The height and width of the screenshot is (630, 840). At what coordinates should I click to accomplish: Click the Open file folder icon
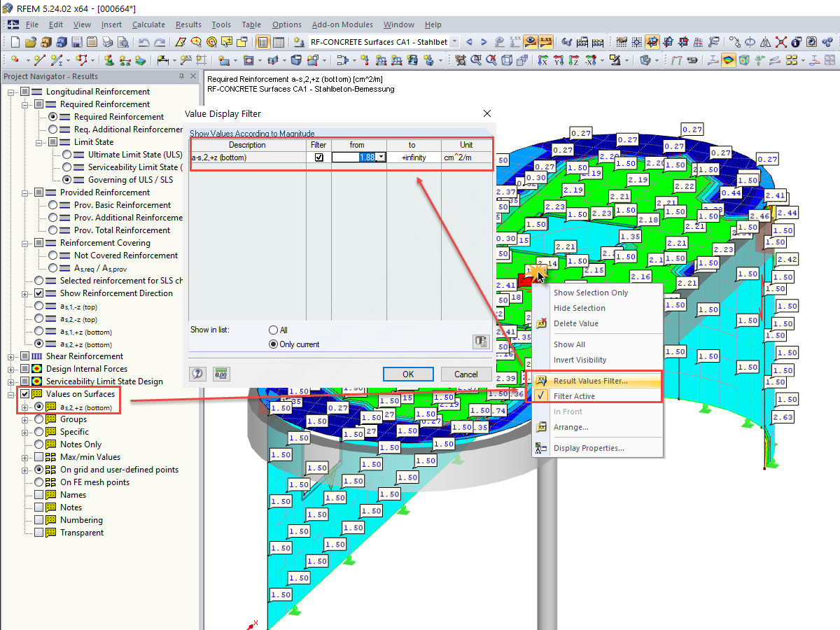coord(31,42)
